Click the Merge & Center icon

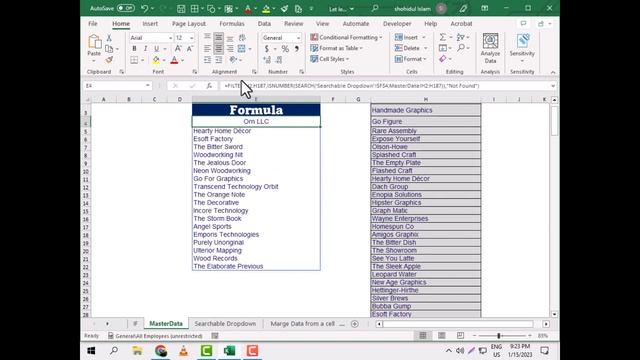pos(242,49)
